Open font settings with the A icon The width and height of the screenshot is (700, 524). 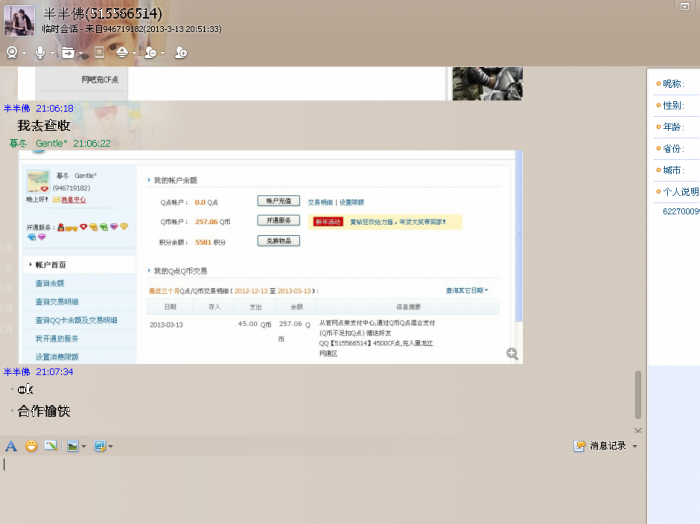click(x=11, y=446)
